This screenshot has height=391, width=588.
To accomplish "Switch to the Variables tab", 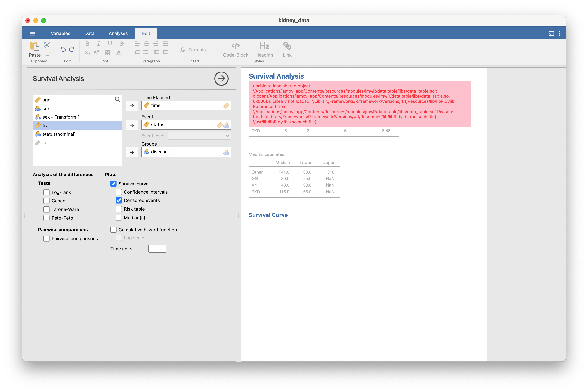I will [60, 33].
